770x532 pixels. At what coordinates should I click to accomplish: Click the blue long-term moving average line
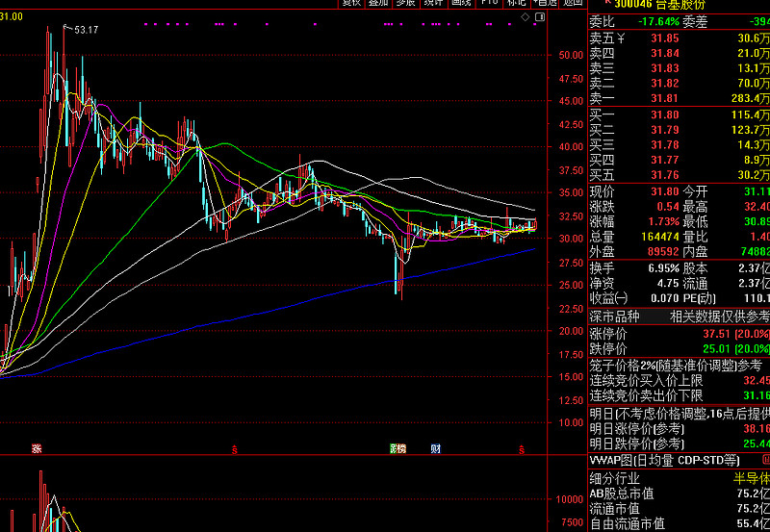tap(289, 309)
